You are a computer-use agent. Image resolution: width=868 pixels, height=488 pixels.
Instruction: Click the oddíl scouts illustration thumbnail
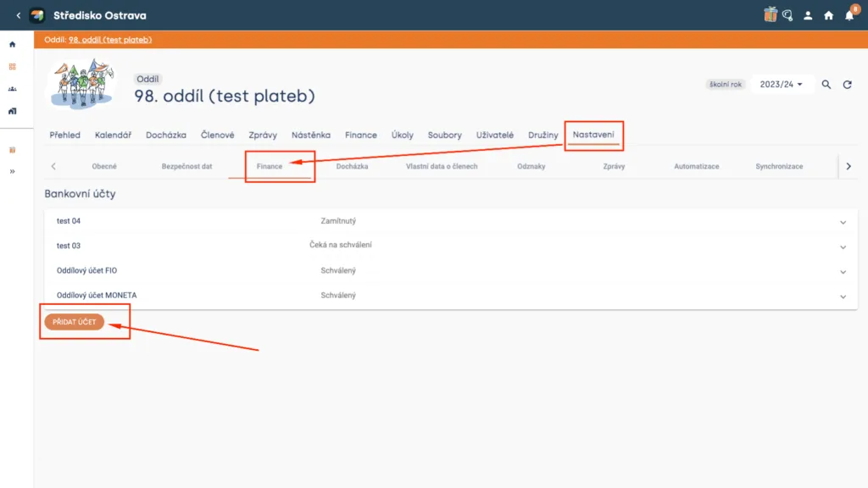tap(82, 83)
